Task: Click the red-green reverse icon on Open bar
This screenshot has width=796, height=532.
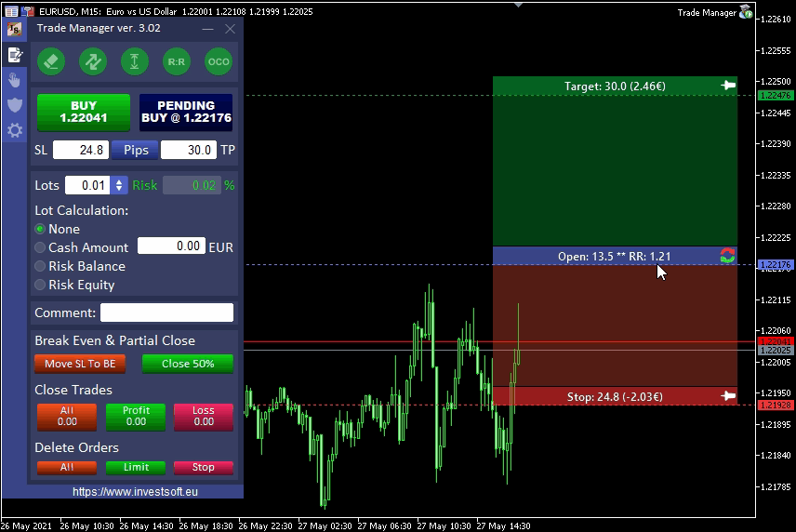Action: click(727, 256)
